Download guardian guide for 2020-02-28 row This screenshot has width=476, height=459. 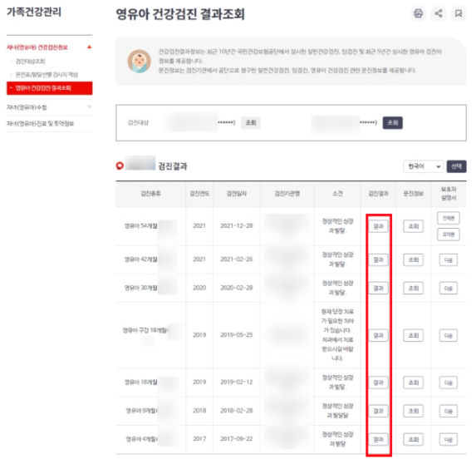coord(449,289)
